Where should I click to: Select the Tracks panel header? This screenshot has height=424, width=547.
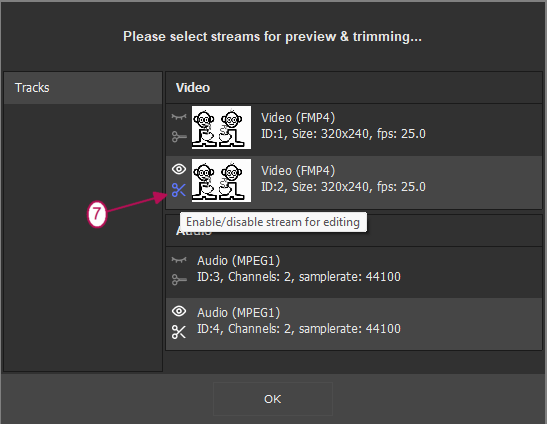83,88
